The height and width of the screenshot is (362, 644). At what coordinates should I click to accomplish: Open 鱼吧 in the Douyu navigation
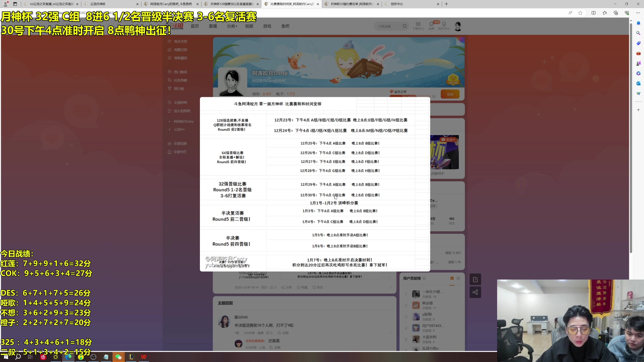point(285,26)
